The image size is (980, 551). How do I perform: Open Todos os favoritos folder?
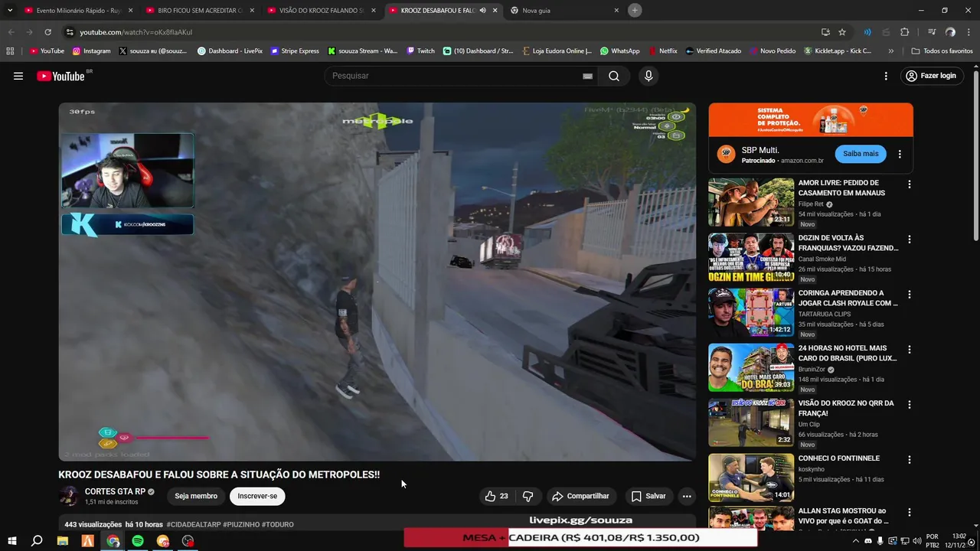[942, 51]
